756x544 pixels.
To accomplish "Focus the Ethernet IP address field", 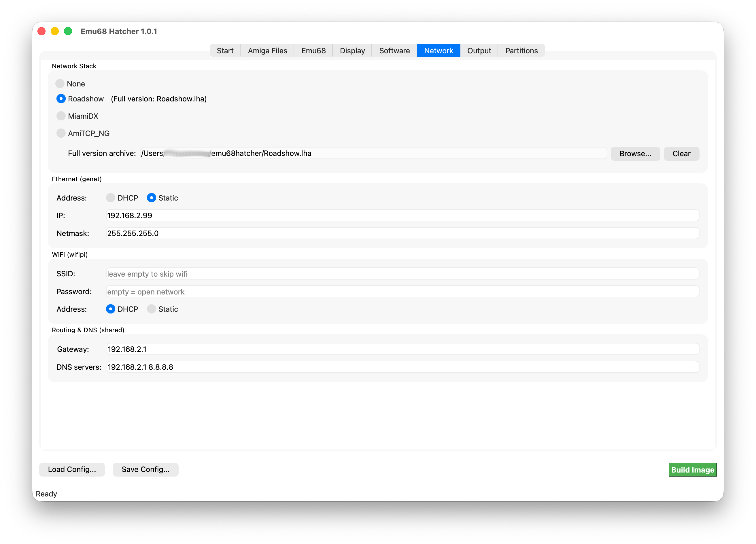I will pos(402,215).
